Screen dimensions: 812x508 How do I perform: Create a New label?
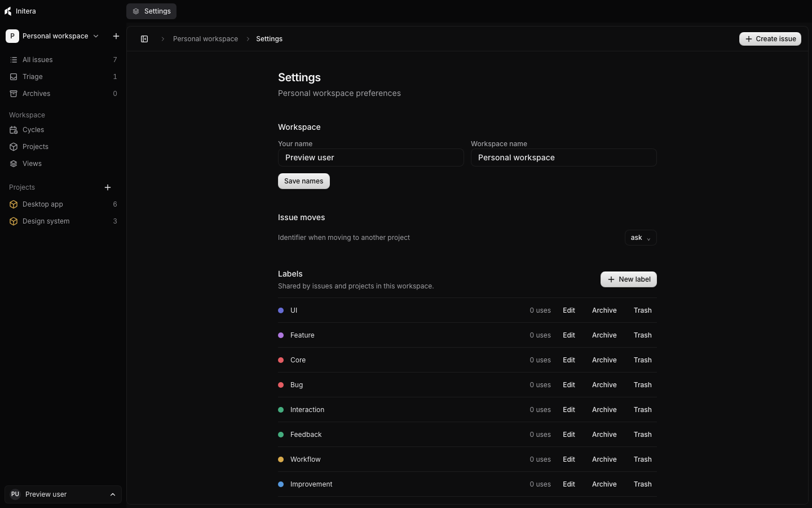pos(629,279)
